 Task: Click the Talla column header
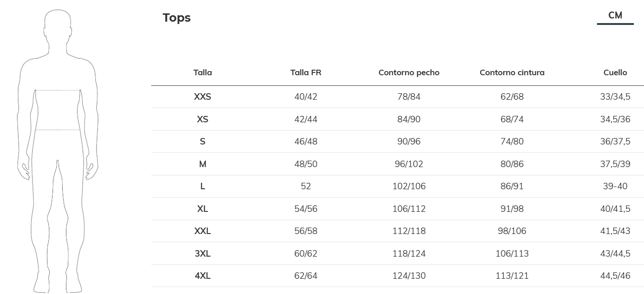(202, 72)
